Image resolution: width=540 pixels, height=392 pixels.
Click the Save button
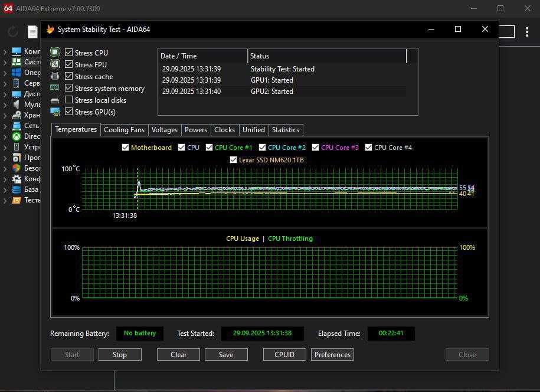[x=226, y=354]
